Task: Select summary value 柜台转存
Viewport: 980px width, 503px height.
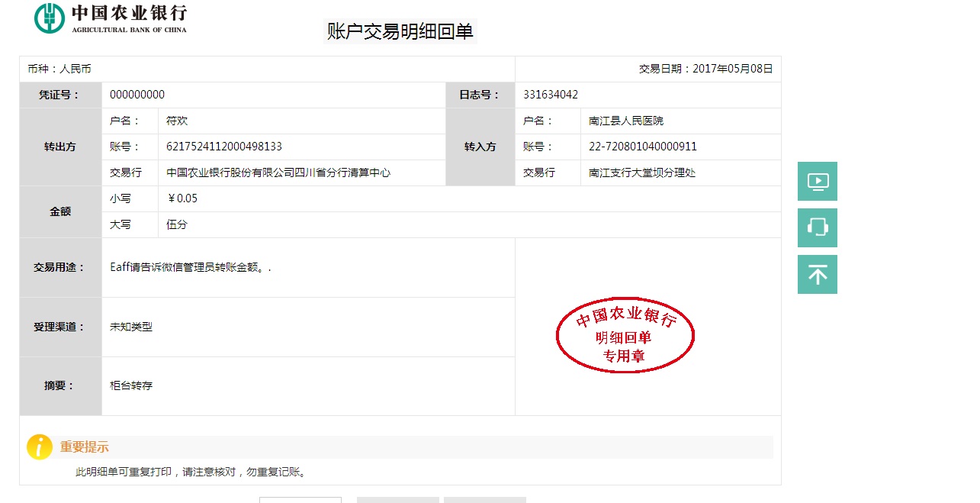Action: click(131, 385)
